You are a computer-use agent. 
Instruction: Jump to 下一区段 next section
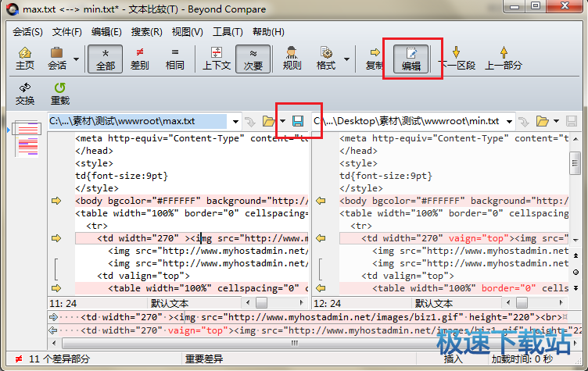[x=457, y=59]
